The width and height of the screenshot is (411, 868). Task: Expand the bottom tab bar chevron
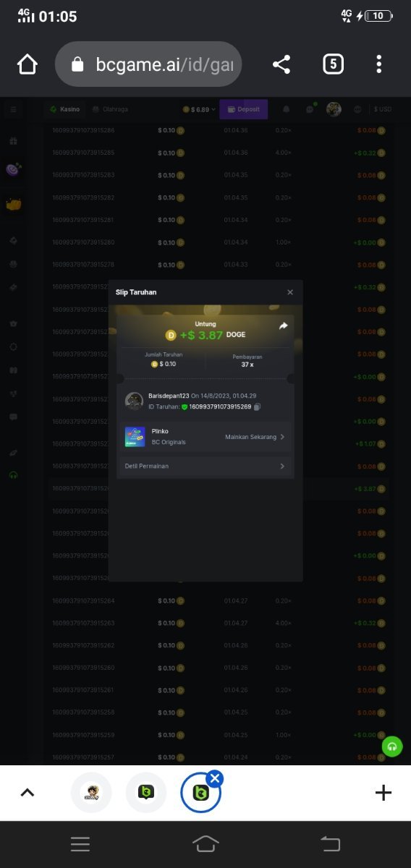coord(27,793)
